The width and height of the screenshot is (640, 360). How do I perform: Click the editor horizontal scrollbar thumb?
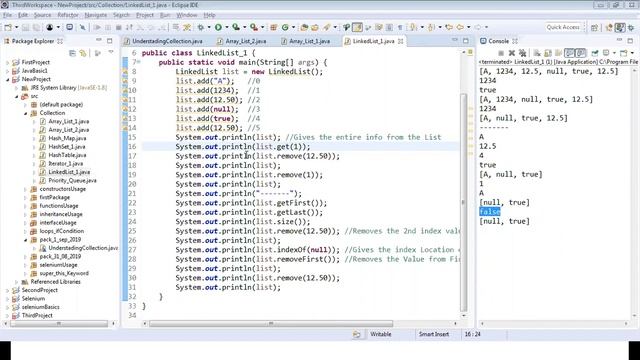coord(271,324)
